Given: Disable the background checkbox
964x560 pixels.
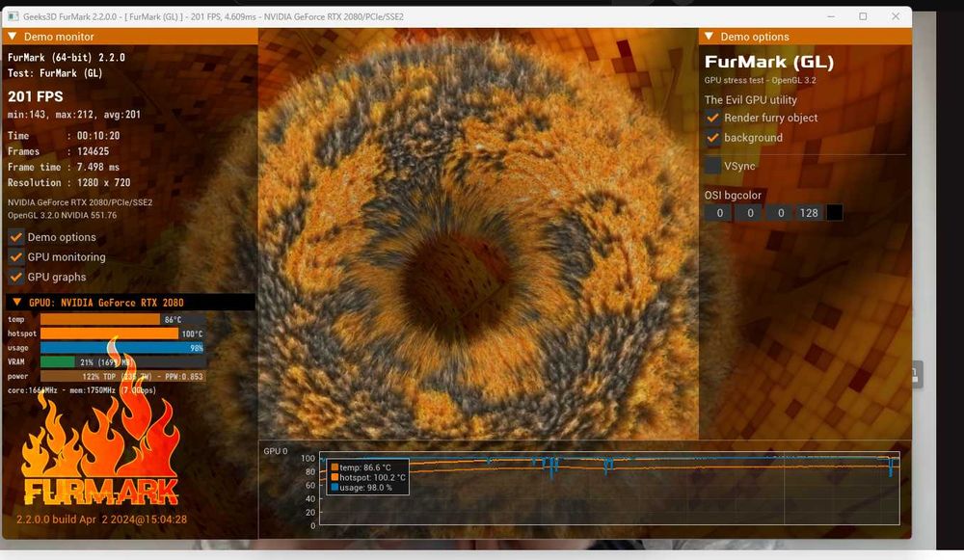Looking at the screenshot, I should (x=712, y=138).
